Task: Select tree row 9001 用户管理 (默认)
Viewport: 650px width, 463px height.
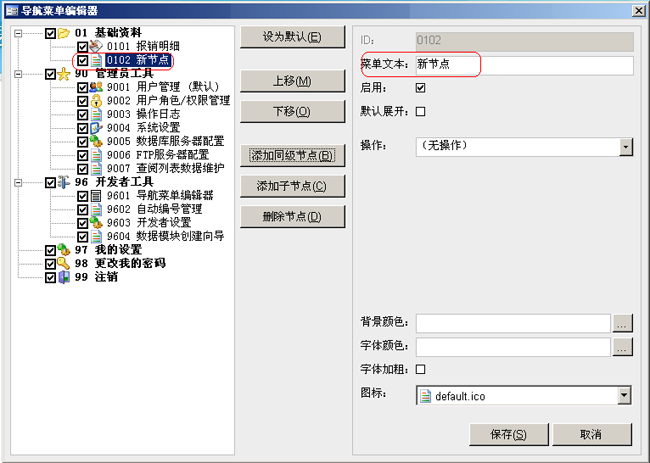Action: coord(162,87)
